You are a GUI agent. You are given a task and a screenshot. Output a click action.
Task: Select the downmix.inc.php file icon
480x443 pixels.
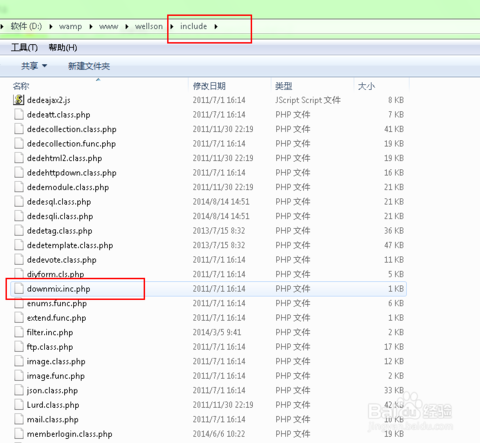(x=19, y=288)
